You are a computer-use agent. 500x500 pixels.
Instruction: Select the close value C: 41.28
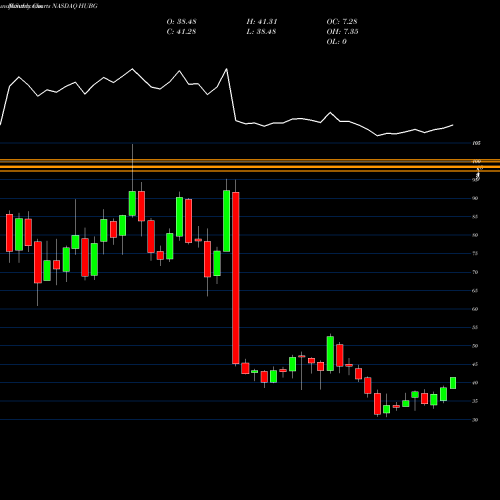pos(181,32)
